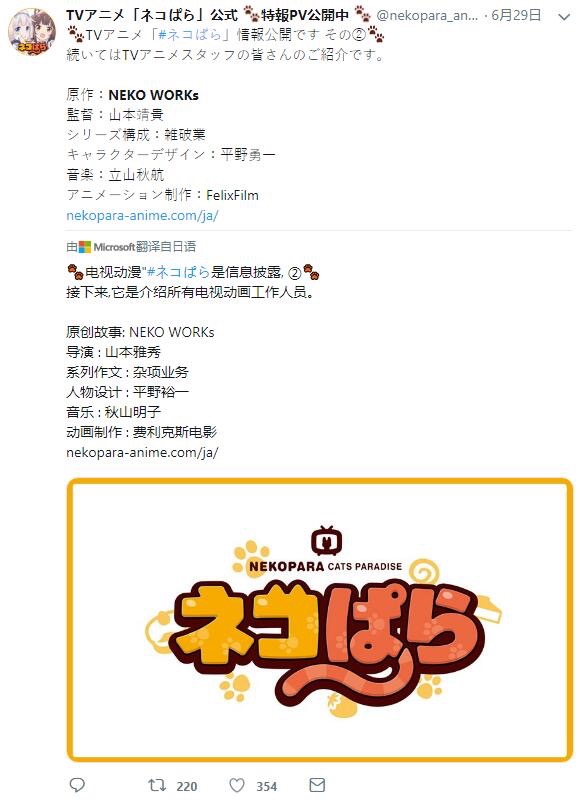Open the #ネコぱら hashtag in the original tweet
This screenshot has height=800, width=580.
click(190, 35)
